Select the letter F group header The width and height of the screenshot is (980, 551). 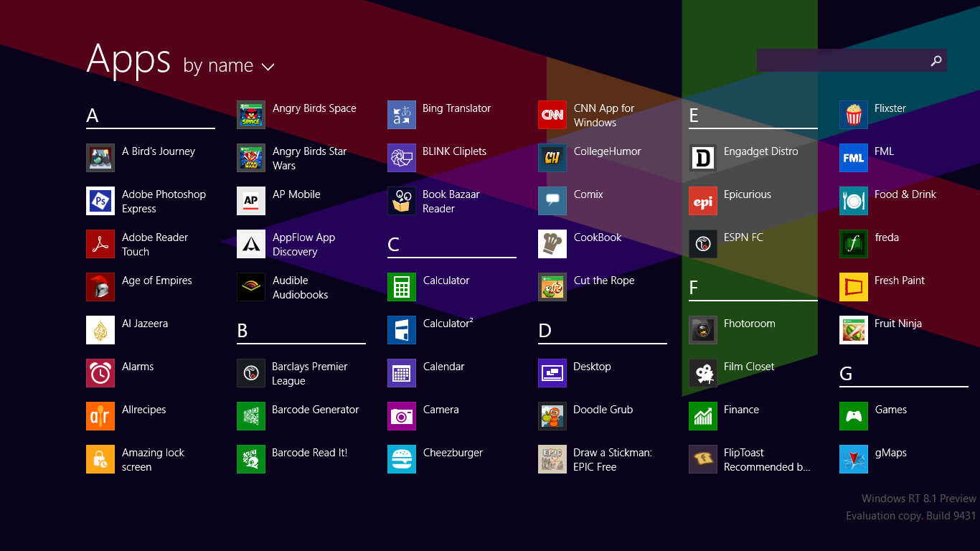tap(753, 288)
